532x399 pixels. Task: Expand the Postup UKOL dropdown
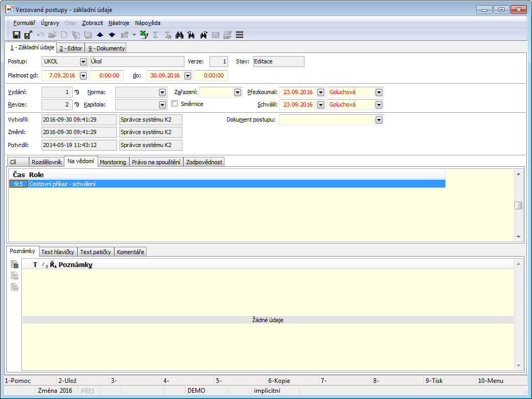[83, 61]
